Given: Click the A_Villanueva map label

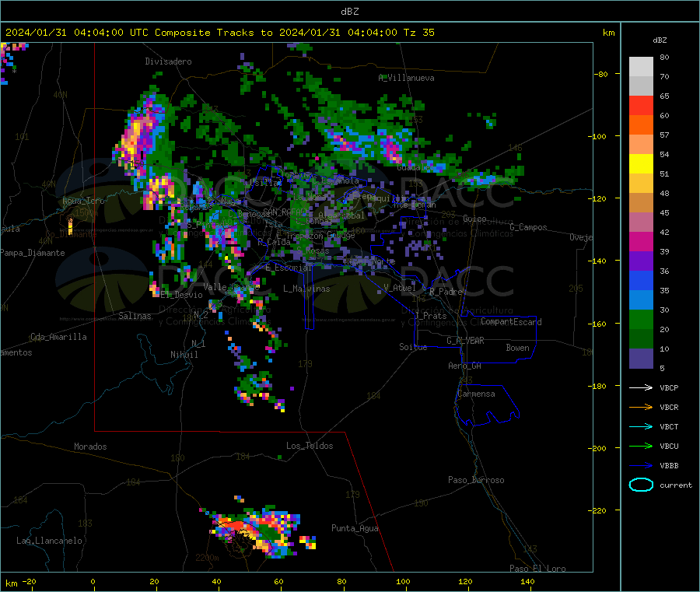Looking at the screenshot, I should coord(406,78).
